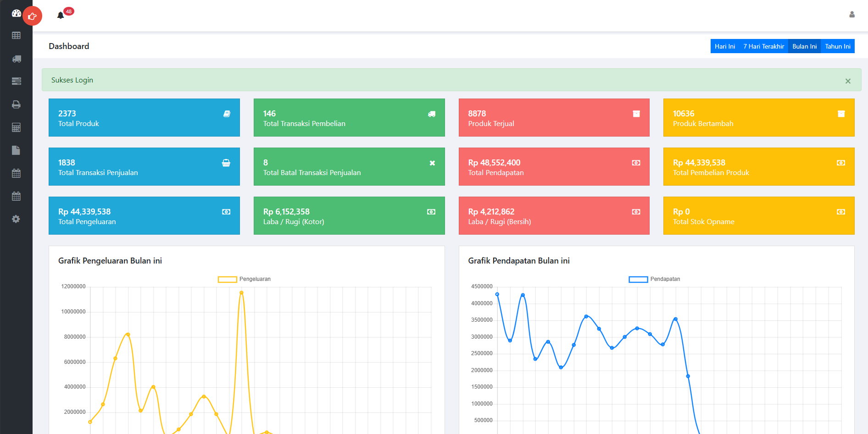This screenshot has width=868, height=434.
Task: Click the "Rp 48,552,400" revenue amount
Action: (x=494, y=163)
